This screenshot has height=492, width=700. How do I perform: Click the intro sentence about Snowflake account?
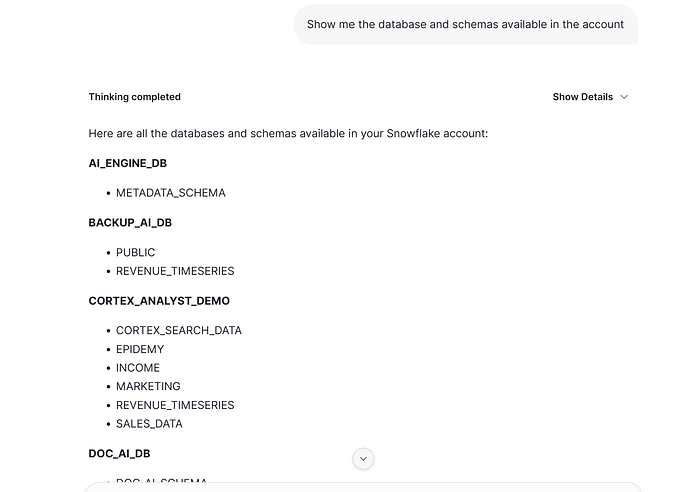[287, 133]
